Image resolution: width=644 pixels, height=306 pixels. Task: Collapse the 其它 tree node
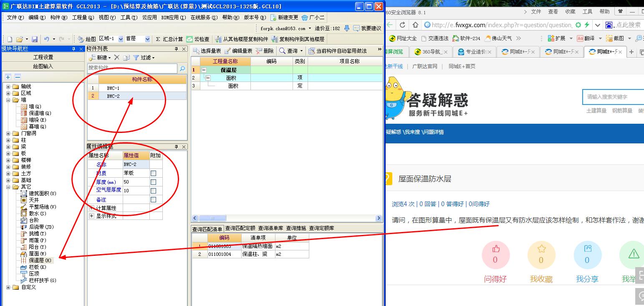click(8, 187)
